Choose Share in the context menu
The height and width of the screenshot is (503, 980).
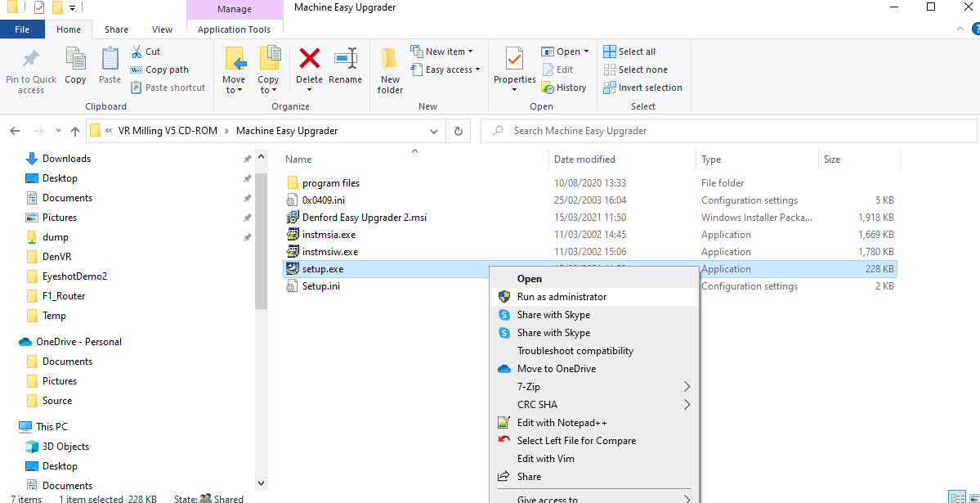594,477
